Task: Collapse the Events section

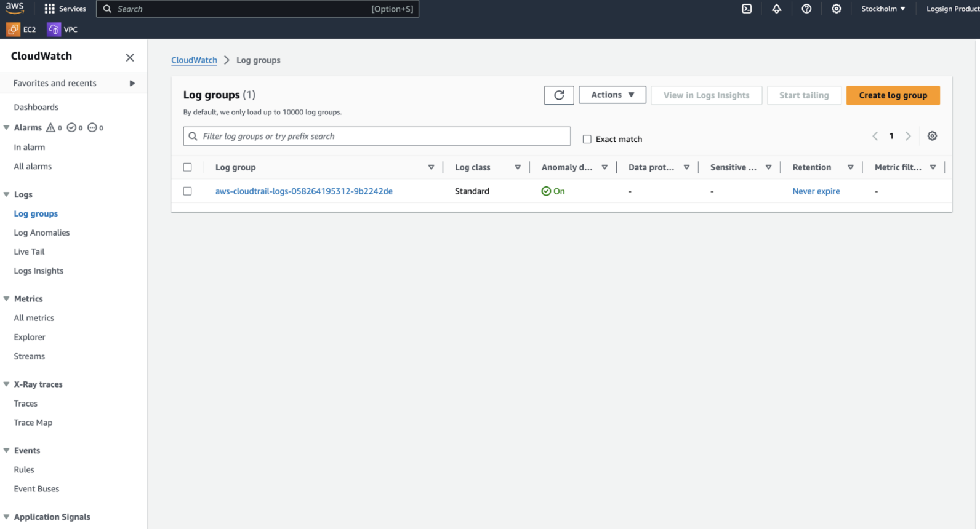Action: (7, 451)
